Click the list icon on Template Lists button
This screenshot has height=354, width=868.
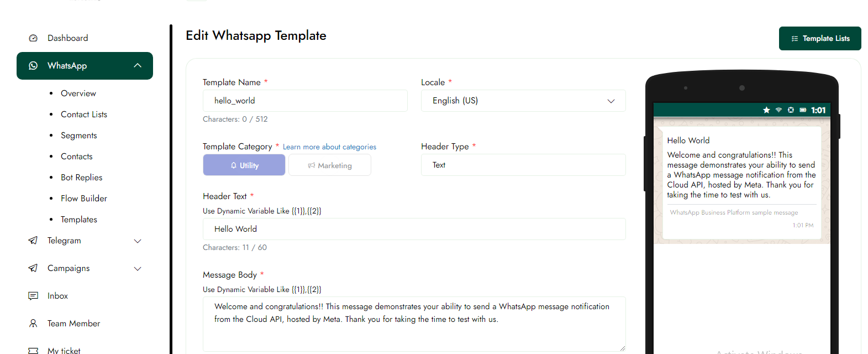point(795,39)
